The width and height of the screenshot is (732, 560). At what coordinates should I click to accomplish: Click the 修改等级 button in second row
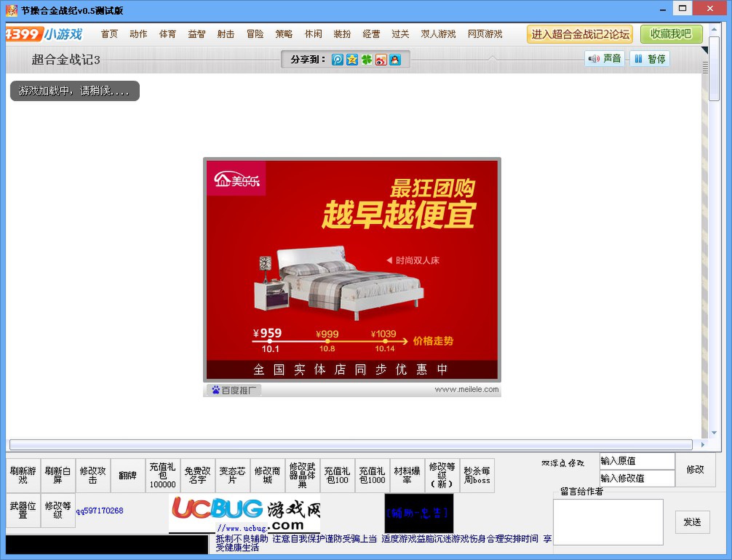click(x=58, y=510)
